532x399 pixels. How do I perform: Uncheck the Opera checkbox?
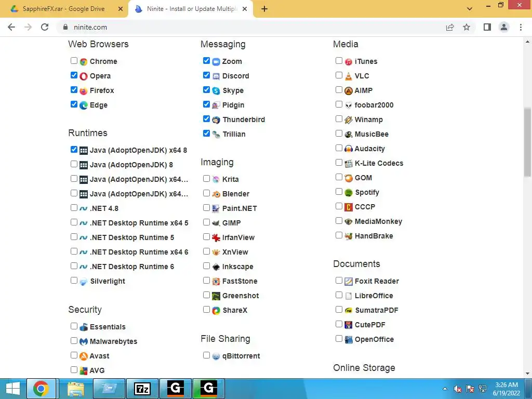pos(74,75)
